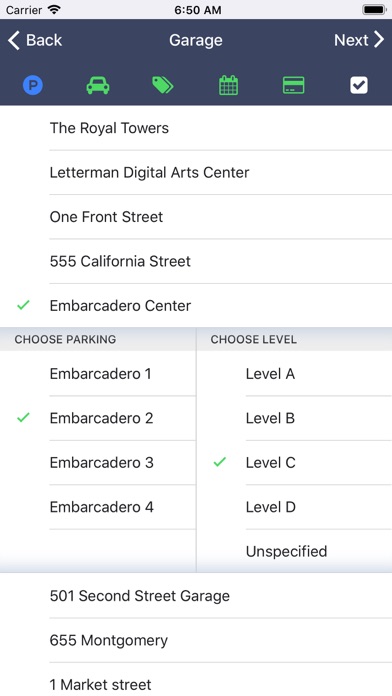Select the price tags step icon
The width and height of the screenshot is (392, 696).
(163, 85)
